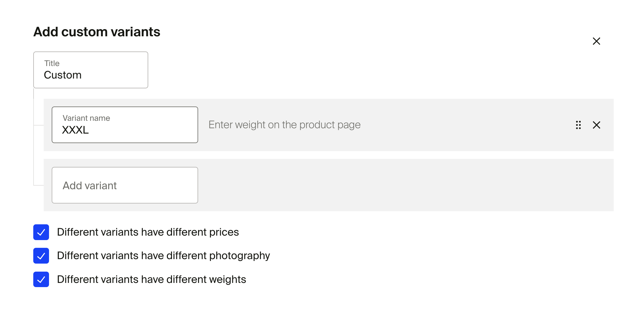Image resolution: width=644 pixels, height=310 pixels.
Task: Click the 'Add custom variants' heading
Action: point(97,32)
